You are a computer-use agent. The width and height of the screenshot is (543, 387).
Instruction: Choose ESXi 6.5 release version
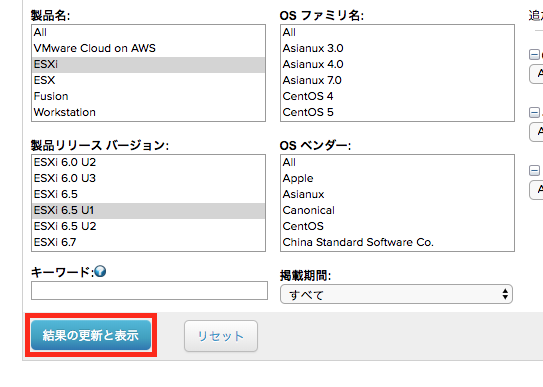[149, 194]
